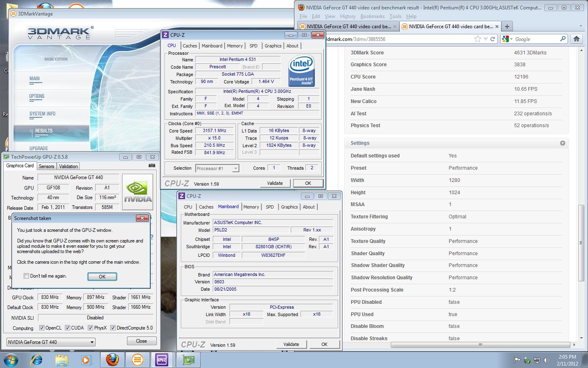The height and width of the screenshot is (368, 588).
Task: Open the URL history dropdown arrow
Action: tap(486, 39)
